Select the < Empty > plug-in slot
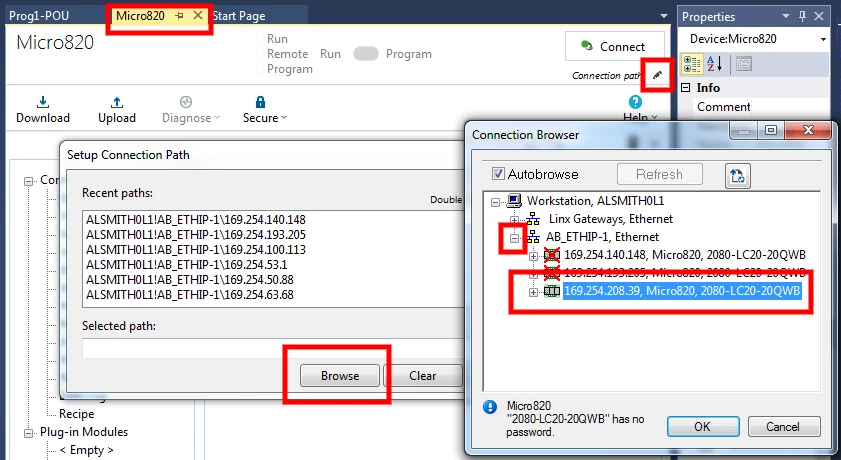 click(86, 450)
